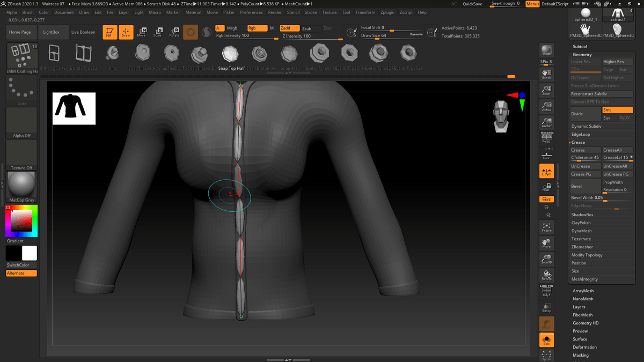Screen dimensions: 644x362
Task: Expand the ZRemesher section
Action: pyautogui.click(x=582, y=247)
